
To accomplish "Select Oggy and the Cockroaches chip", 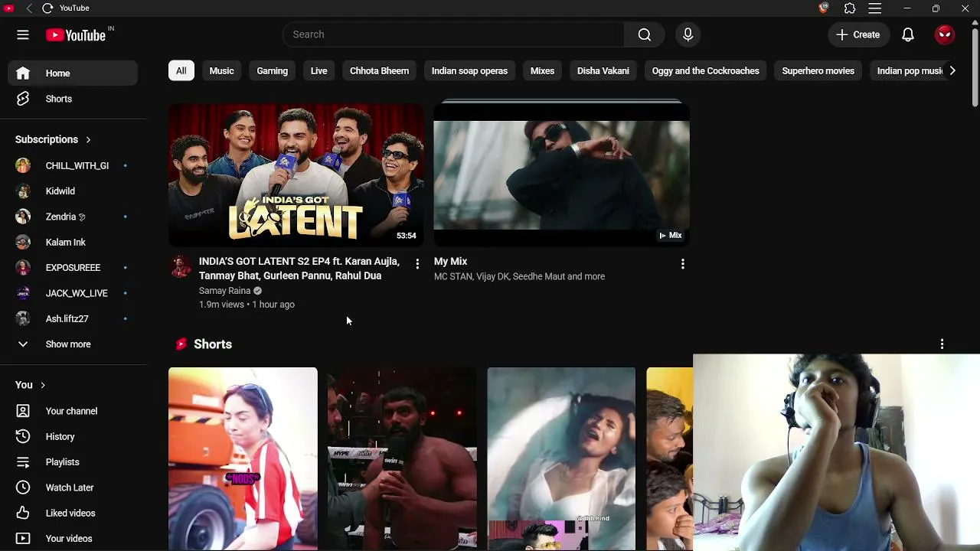I will 706,70.
